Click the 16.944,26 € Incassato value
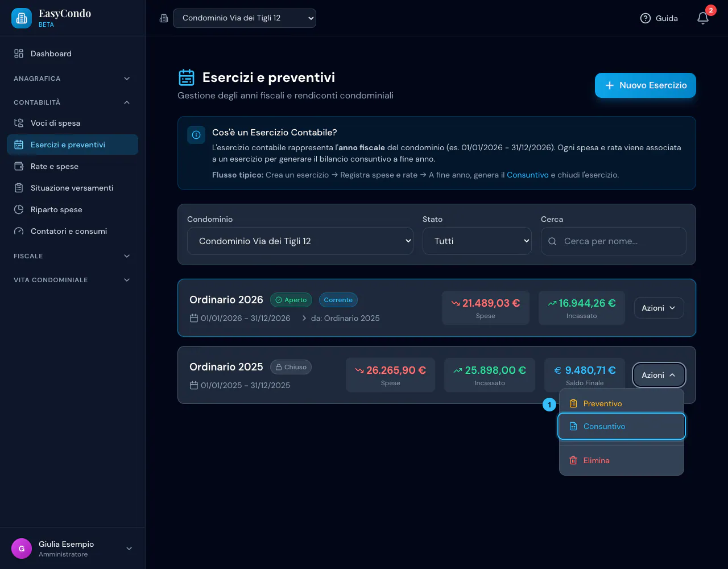Screen dimensions: 728x569 point(582,308)
